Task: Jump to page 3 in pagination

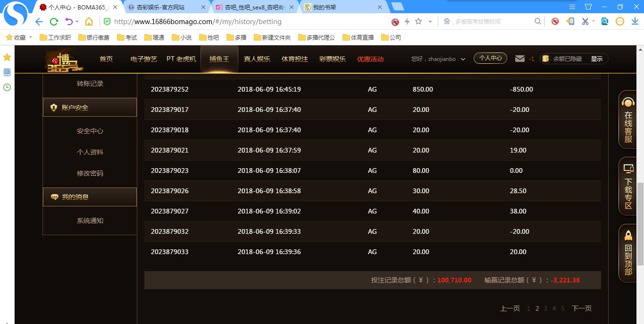Action: [x=546, y=308]
